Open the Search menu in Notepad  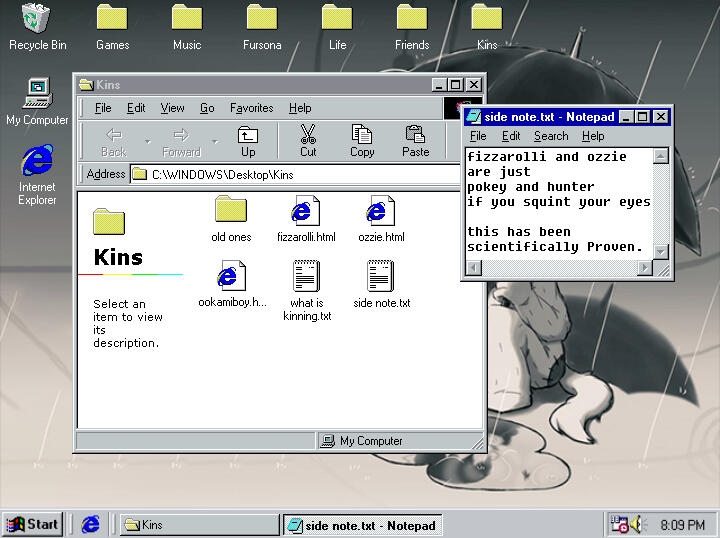pyautogui.click(x=550, y=136)
